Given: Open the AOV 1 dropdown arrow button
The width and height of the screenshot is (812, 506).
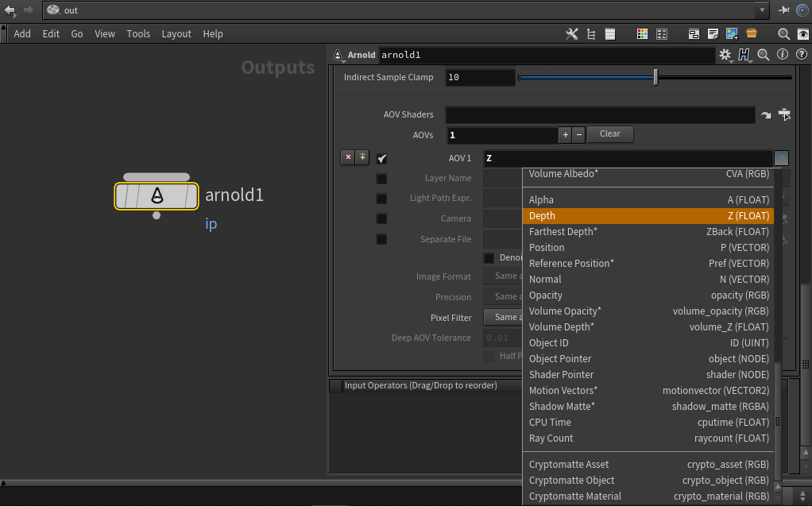Looking at the screenshot, I should coord(782,158).
